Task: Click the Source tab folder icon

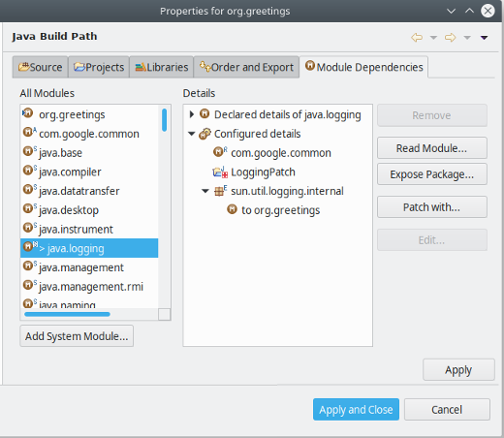Action: (23, 67)
